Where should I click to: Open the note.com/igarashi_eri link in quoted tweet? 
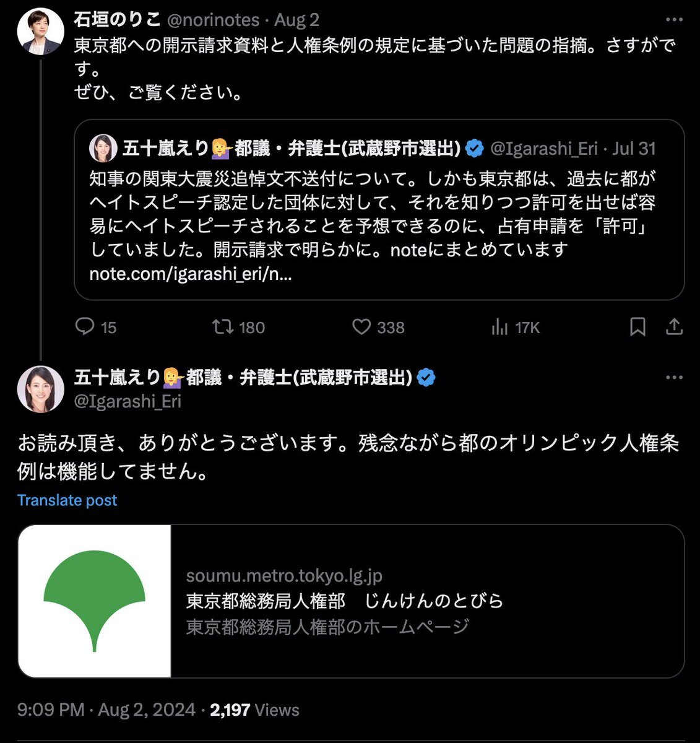pyautogui.click(x=191, y=274)
